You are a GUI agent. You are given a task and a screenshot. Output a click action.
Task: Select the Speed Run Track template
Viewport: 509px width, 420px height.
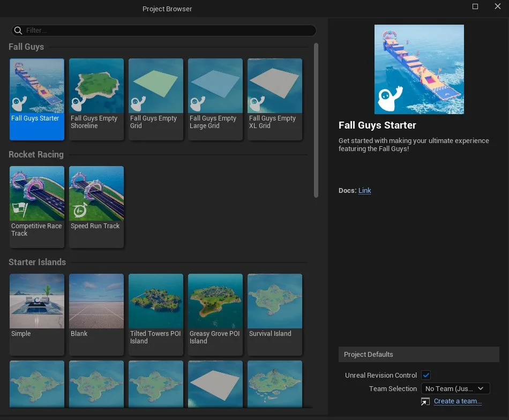point(96,207)
